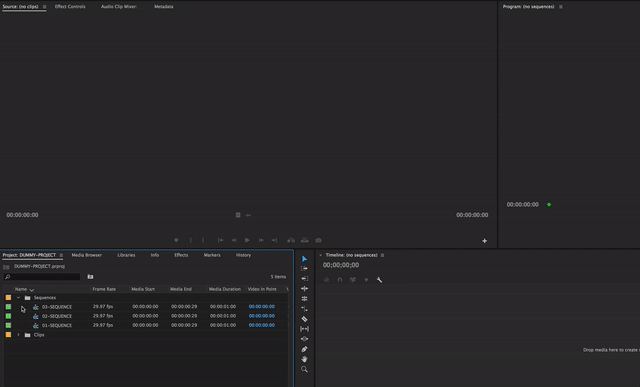640x387 pixels.
Task: Select the Selection tool arrow
Action: [x=304, y=259]
